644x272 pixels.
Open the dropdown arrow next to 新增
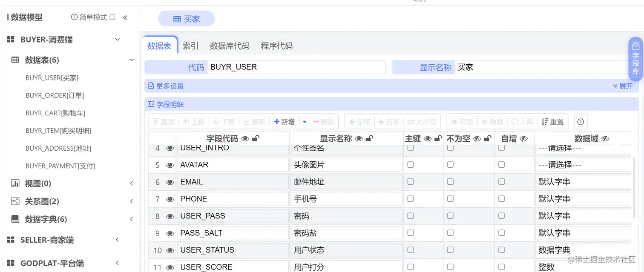click(305, 122)
